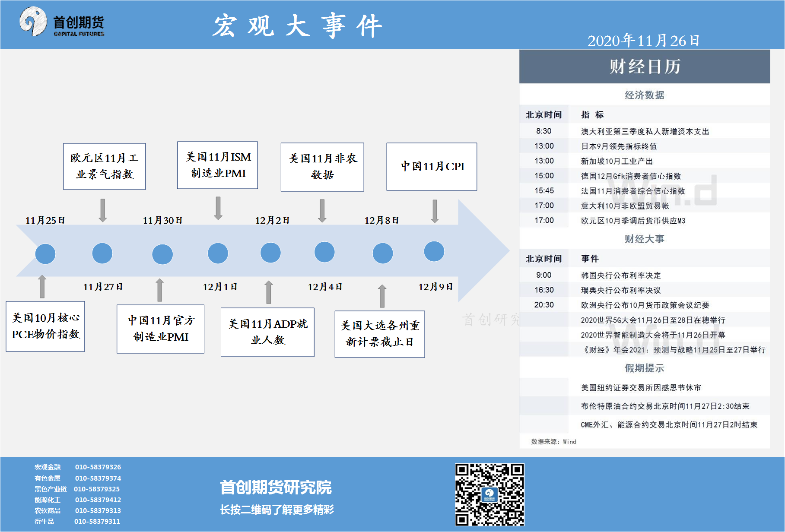The width and height of the screenshot is (785, 532).
Task: Click the QR code image in the footer
Action: pyautogui.click(x=489, y=494)
